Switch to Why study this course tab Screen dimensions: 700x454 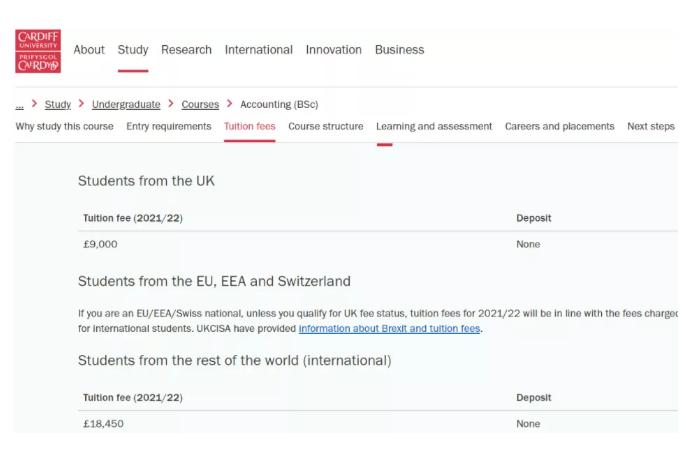click(x=65, y=127)
